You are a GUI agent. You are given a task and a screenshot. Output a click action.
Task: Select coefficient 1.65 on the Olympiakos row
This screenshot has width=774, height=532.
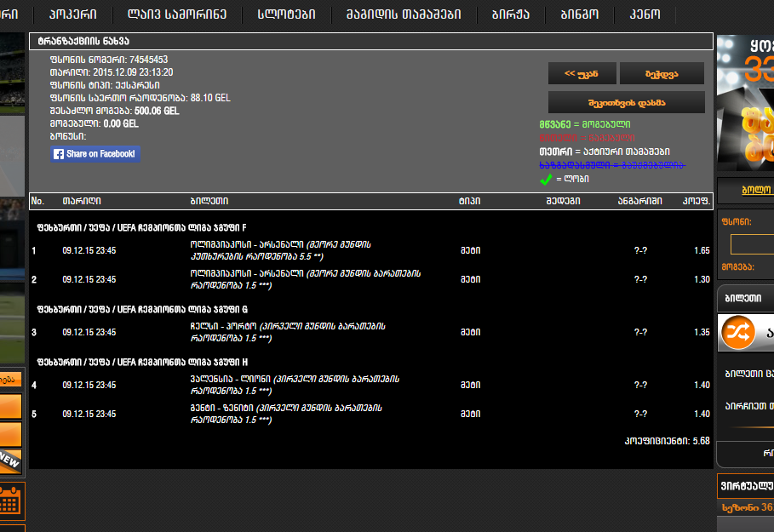tap(702, 250)
